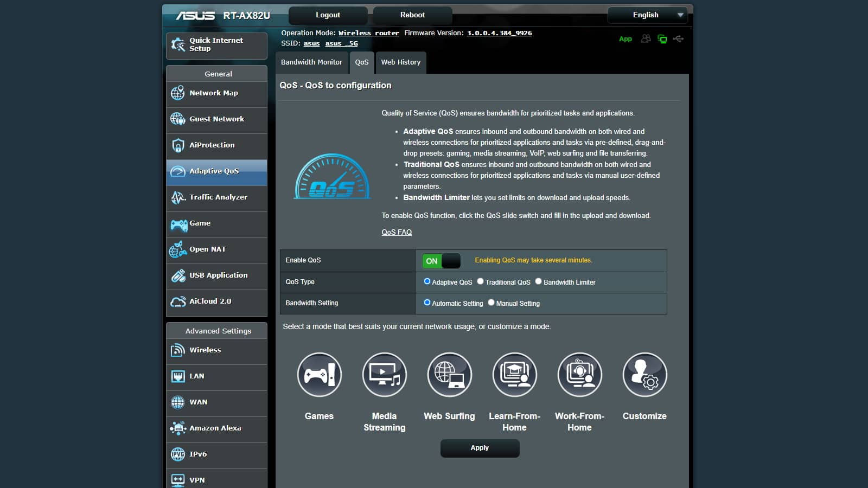Click the Reboot button

point(412,15)
